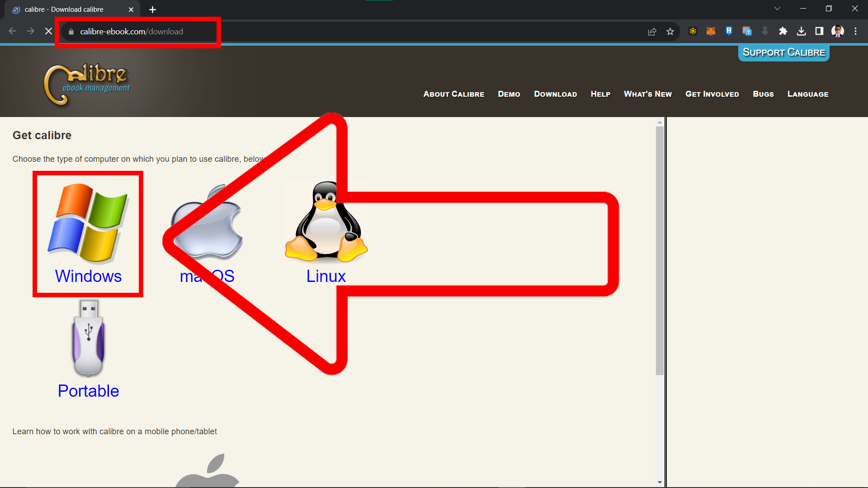Click the browser download arrow icon
868x488 pixels.
[802, 32]
